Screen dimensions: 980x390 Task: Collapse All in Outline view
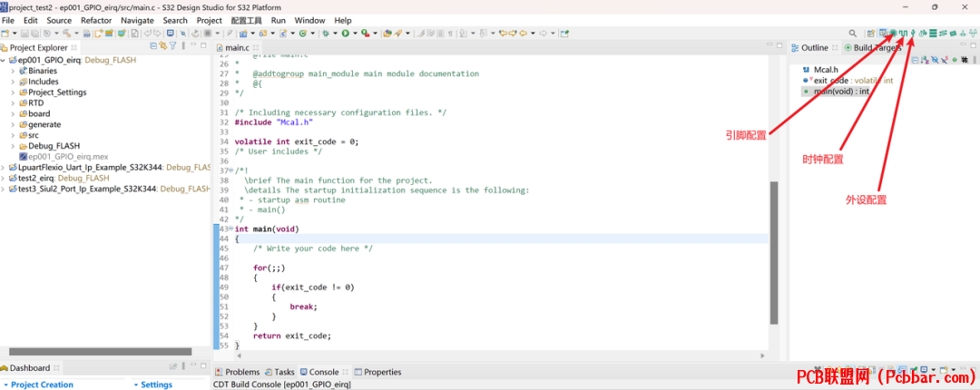(915, 59)
